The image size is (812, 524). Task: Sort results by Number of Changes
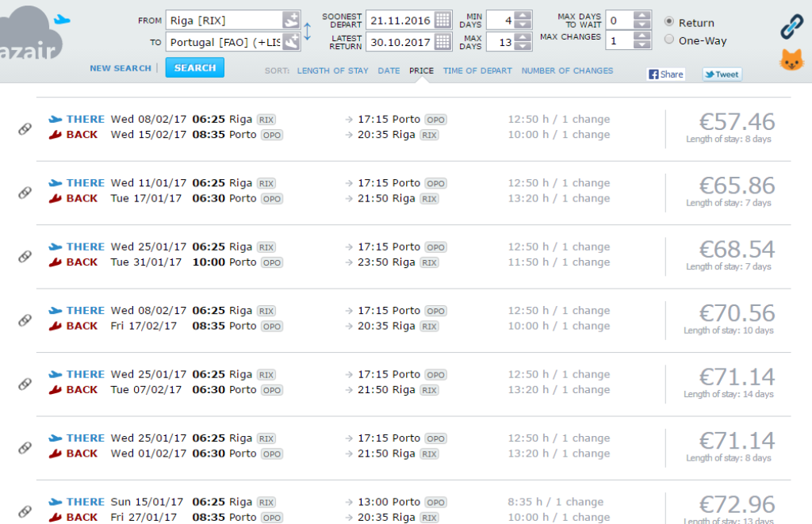(x=567, y=71)
